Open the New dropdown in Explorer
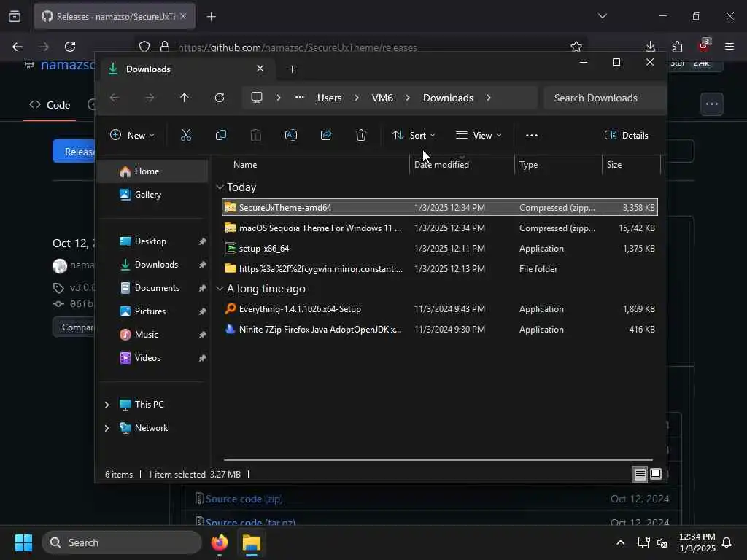The image size is (747, 560). point(132,135)
